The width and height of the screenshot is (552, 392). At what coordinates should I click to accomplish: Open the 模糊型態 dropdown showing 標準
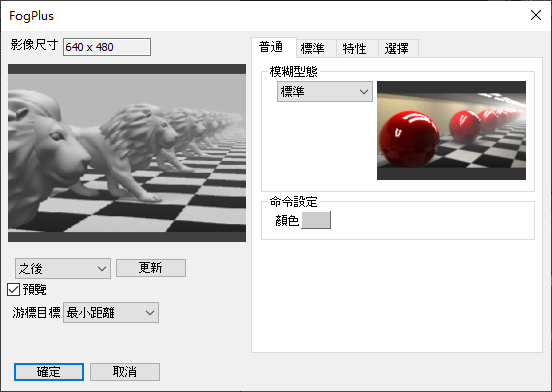click(x=325, y=92)
